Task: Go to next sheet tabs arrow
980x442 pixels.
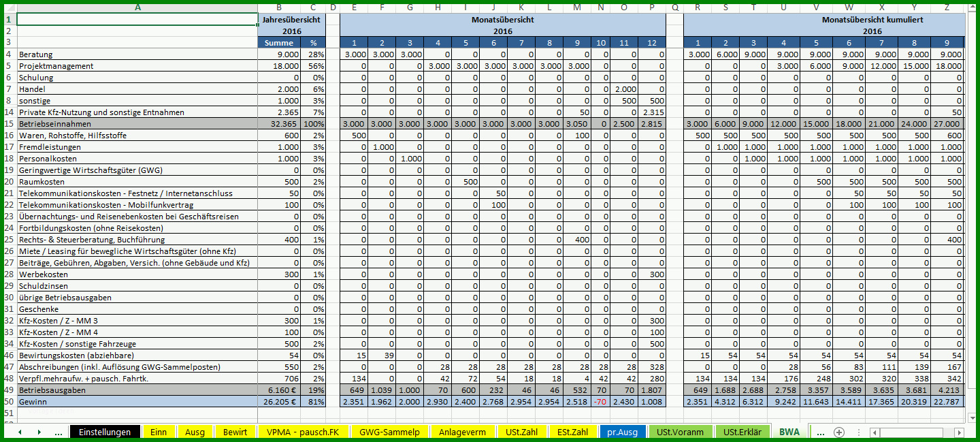Action: tap(39, 432)
